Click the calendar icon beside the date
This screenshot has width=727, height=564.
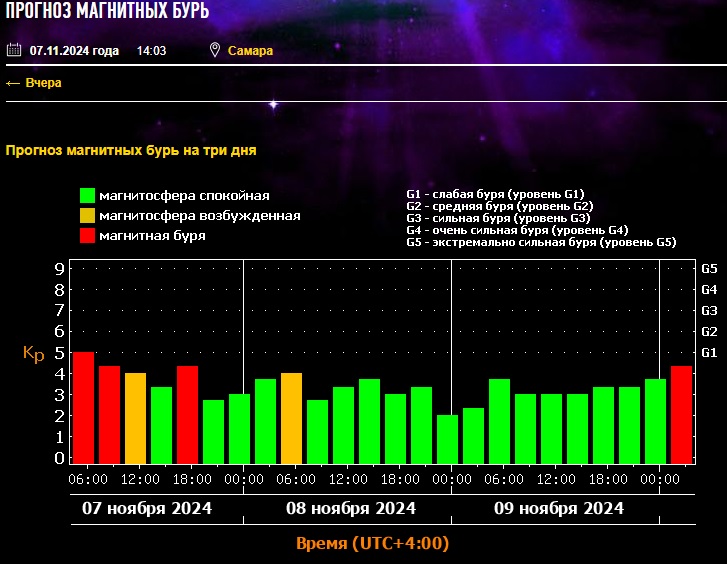(13, 50)
